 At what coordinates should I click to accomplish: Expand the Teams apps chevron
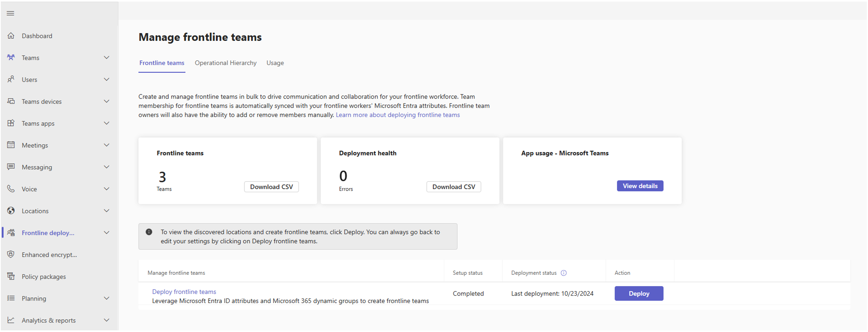pyautogui.click(x=107, y=123)
